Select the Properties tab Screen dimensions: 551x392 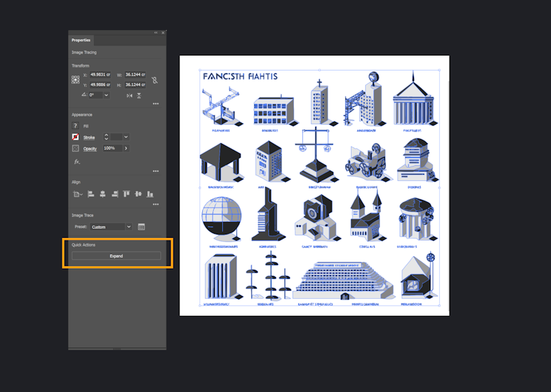point(81,40)
